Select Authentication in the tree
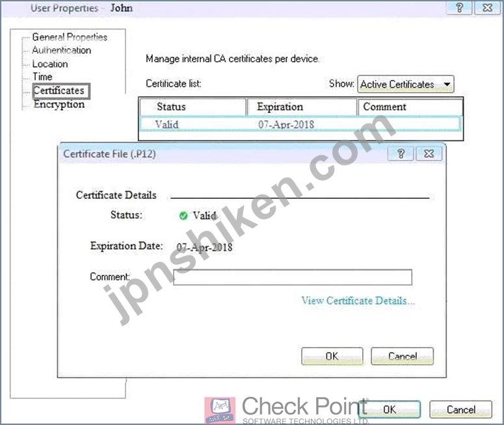 61,51
